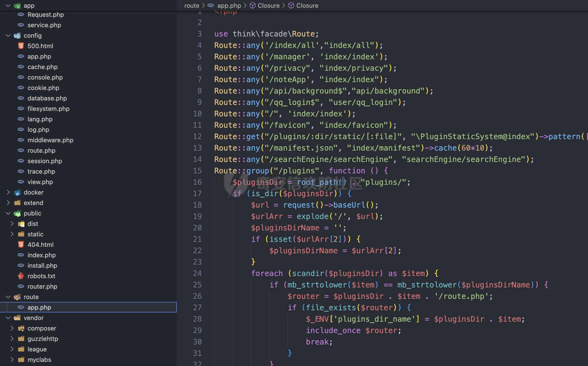Click the myclabs folder icon
This screenshot has height=366, width=588.
tap(21, 360)
